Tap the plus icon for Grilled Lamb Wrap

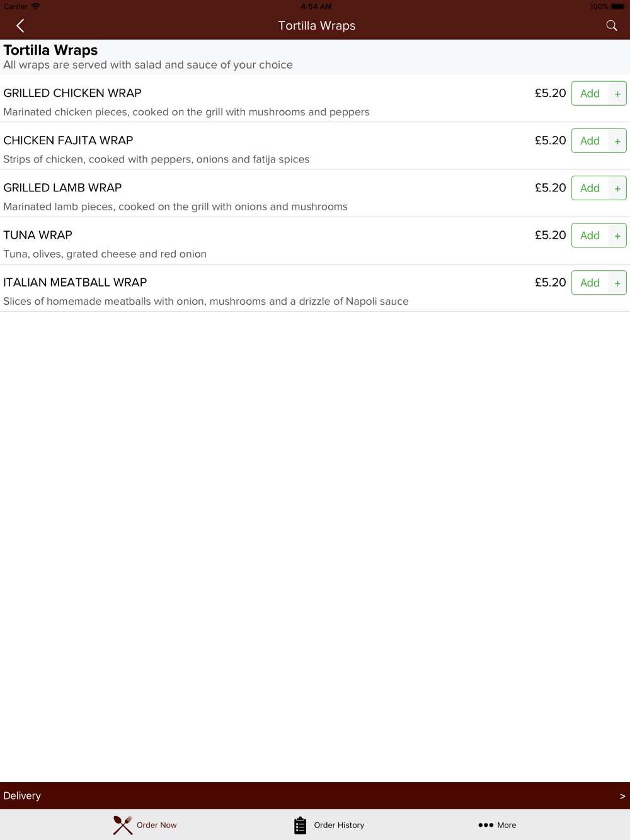[x=617, y=188]
